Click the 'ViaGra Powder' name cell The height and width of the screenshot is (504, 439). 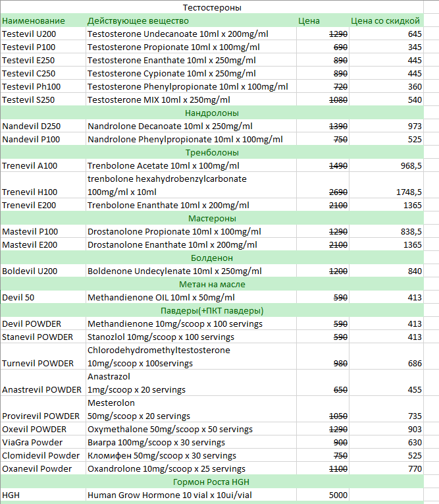tap(32, 442)
